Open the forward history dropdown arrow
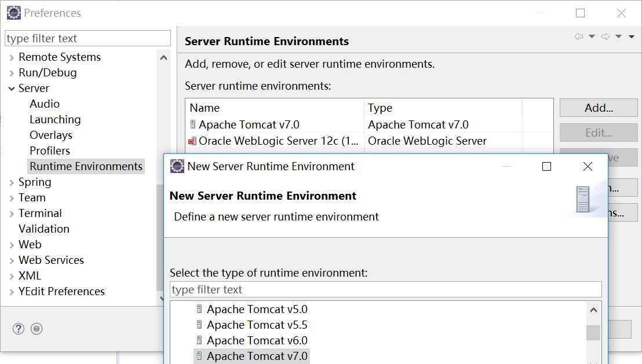The height and width of the screenshot is (364, 642). [x=619, y=36]
